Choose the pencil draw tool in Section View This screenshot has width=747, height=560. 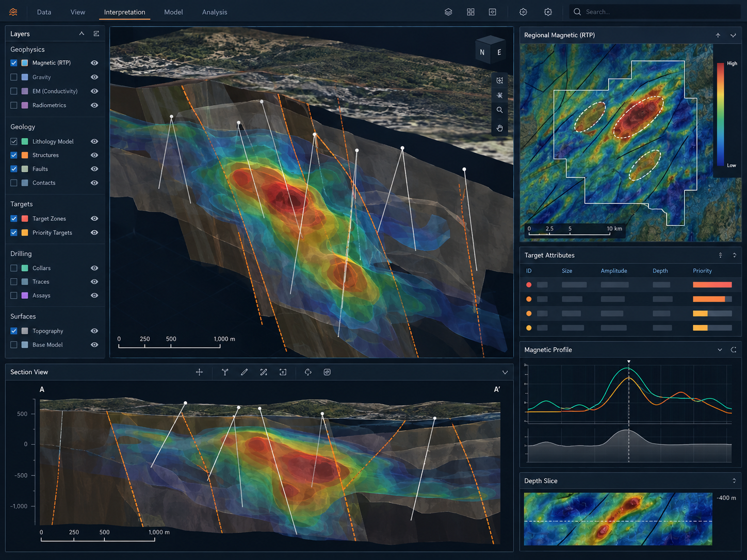244,372
